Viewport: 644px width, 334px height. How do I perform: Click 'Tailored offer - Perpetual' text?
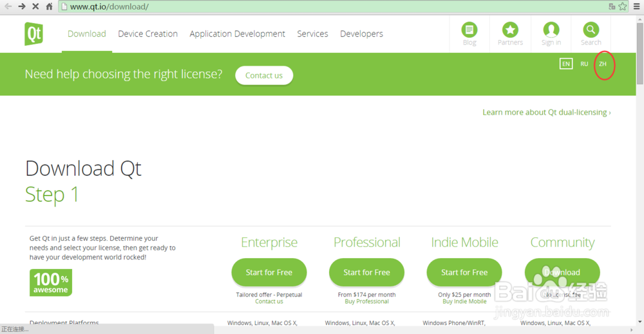coord(269,295)
